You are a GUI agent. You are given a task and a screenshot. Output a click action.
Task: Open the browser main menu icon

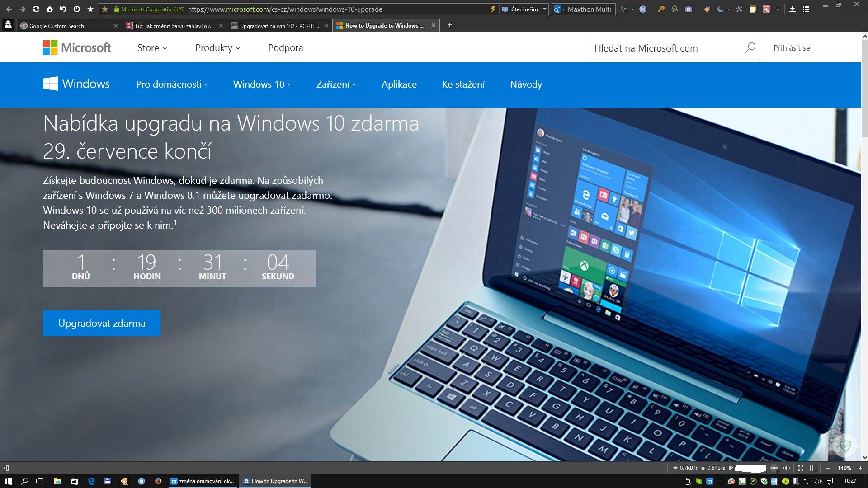click(806, 9)
